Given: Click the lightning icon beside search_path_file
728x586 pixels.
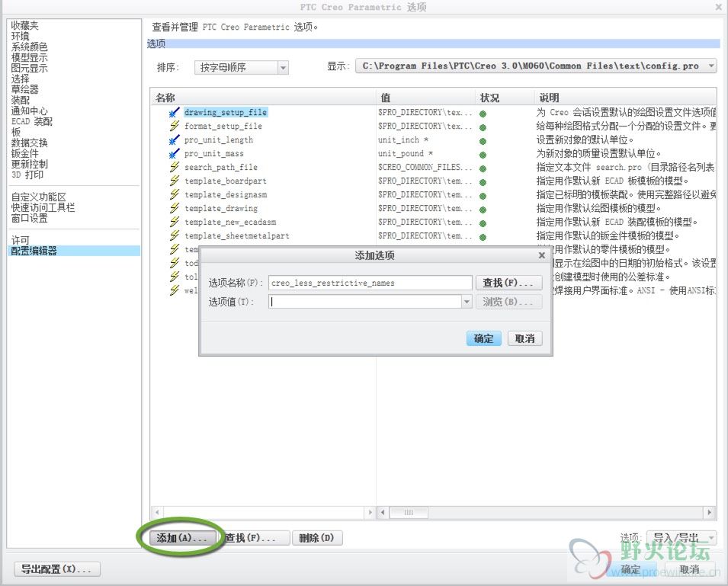Looking at the screenshot, I should coord(174,167).
